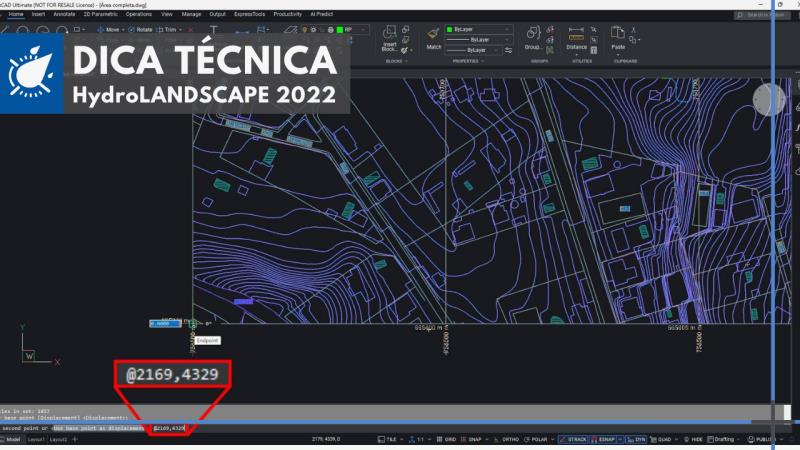Switch to the Annotate ribbon tab
This screenshot has width=800, height=450.
pos(64,14)
